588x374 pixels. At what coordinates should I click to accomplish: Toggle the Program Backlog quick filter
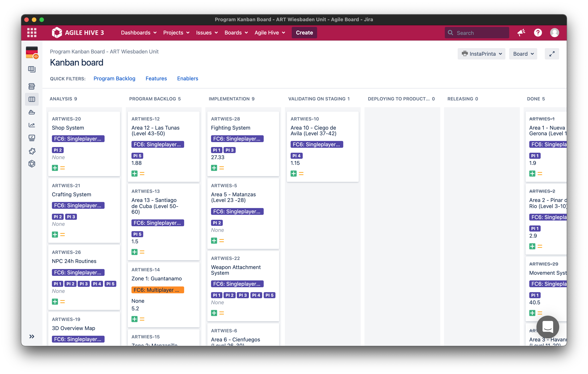tap(114, 78)
